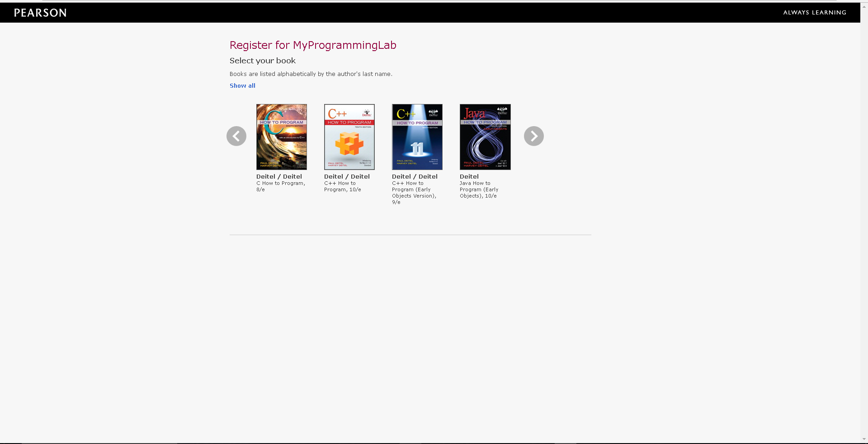The width and height of the screenshot is (868, 444).
Task: Click Deitel author above Java How to Program
Action: pos(469,176)
